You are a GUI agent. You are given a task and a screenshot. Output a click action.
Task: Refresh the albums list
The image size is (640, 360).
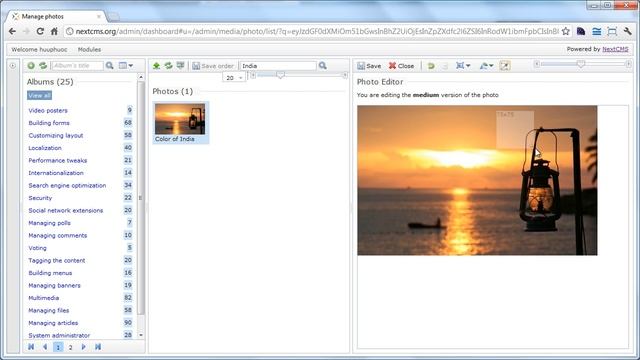tap(43, 65)
